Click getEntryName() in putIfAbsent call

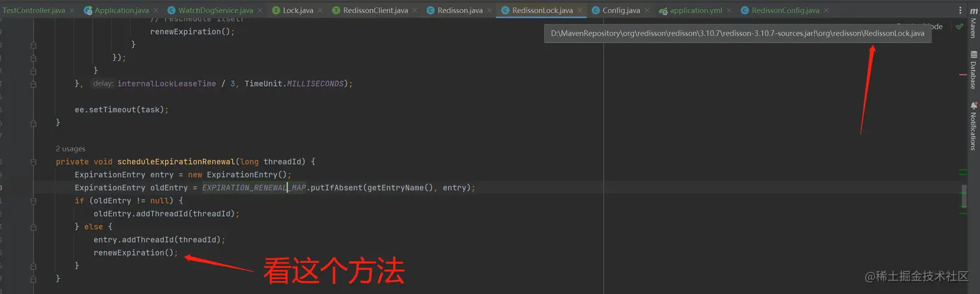coord(400,188)
